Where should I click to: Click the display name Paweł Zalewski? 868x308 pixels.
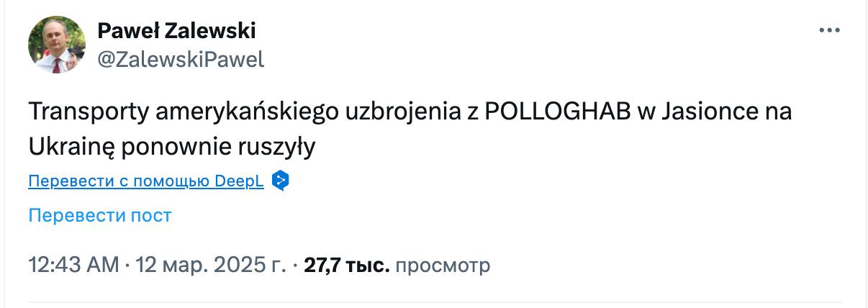176,31
